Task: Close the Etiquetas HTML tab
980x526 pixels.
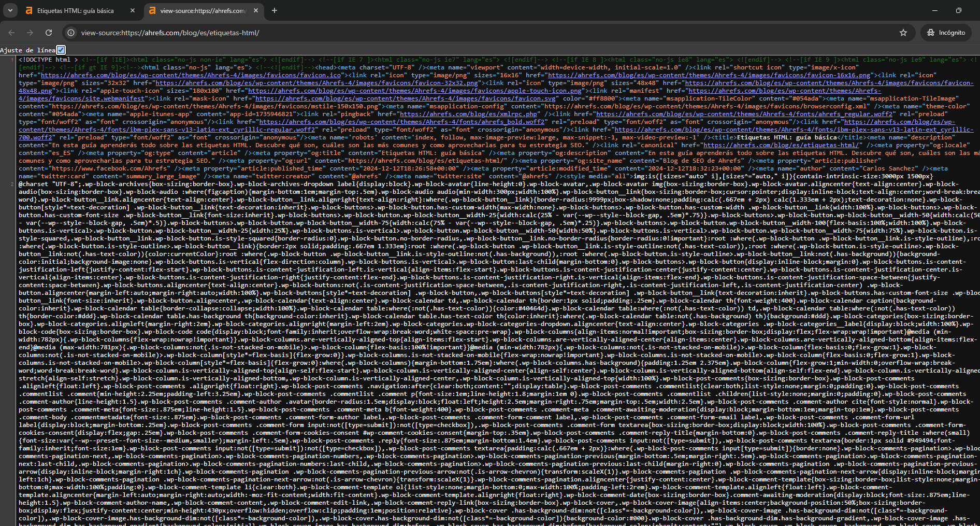Action: 133,10
